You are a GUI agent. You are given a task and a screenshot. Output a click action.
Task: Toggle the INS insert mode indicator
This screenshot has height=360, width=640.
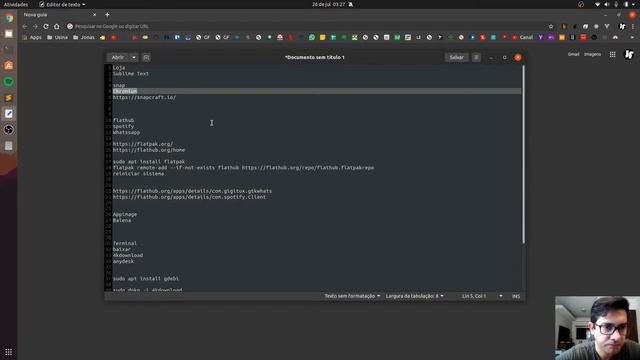(x=516, y=296)
